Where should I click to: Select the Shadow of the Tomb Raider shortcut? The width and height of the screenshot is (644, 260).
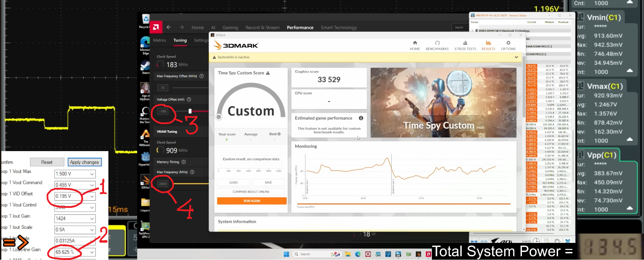click(x=145, y=115)
